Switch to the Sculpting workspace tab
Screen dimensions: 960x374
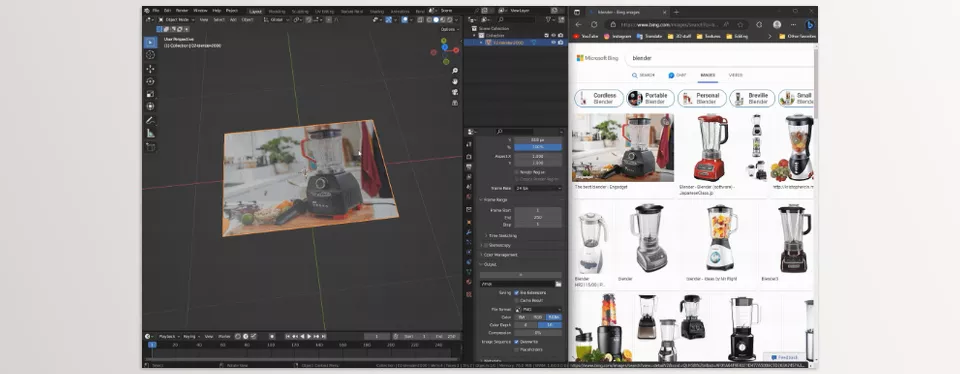tap(300, 11)
